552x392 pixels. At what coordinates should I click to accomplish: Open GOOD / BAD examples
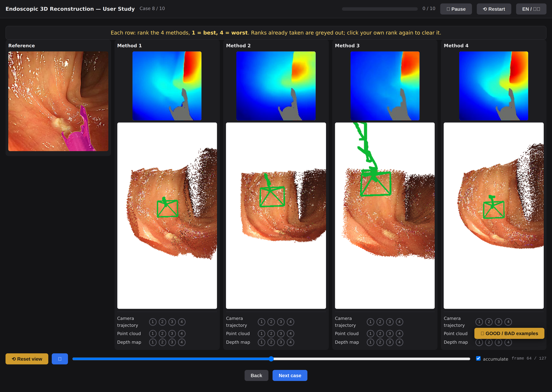(509, 333)
